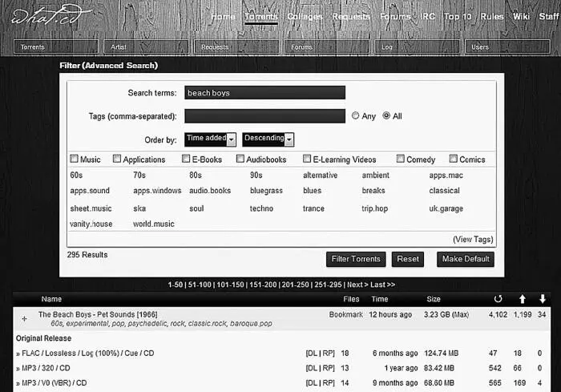The width and height of the screenshot is (561, 392).
Task: Click the Search terms input field
Action: click(x=265, y=93)
